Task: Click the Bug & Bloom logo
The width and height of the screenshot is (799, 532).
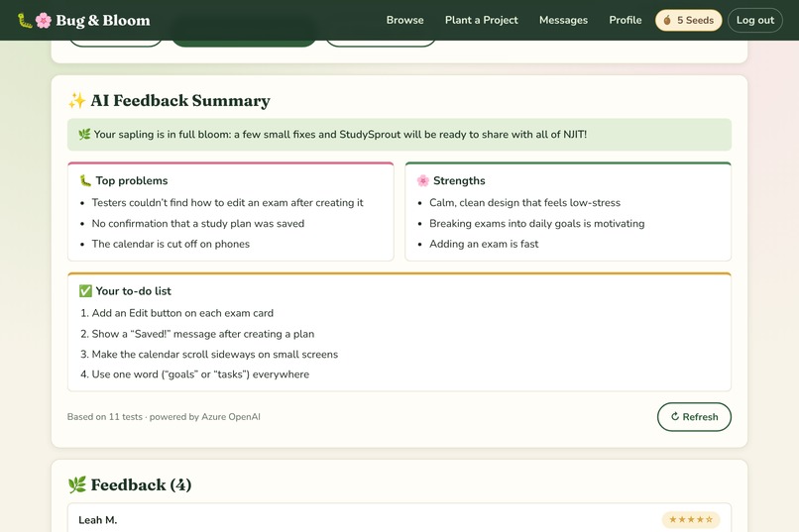Action: pos(84,21)
